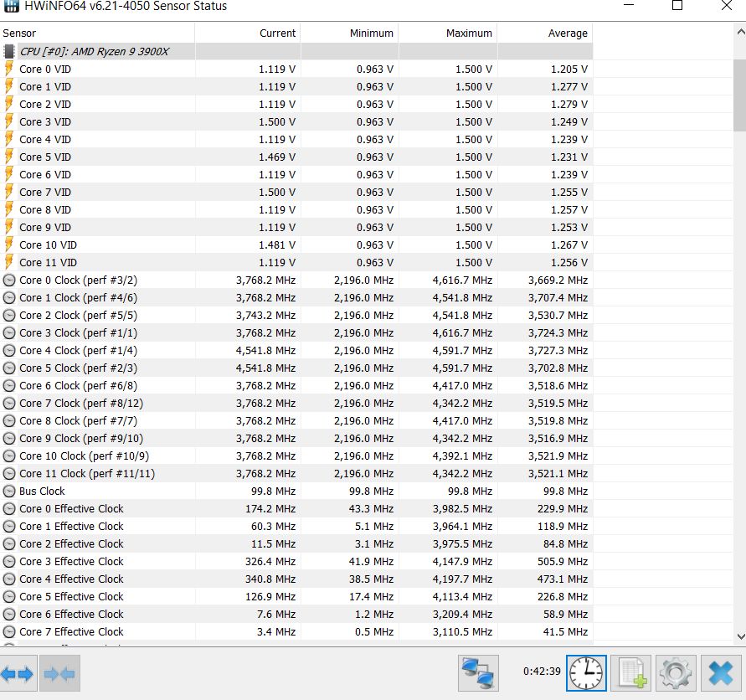
Task: Click lightning icon beside Core 11 VID
Action: point(8,263)
